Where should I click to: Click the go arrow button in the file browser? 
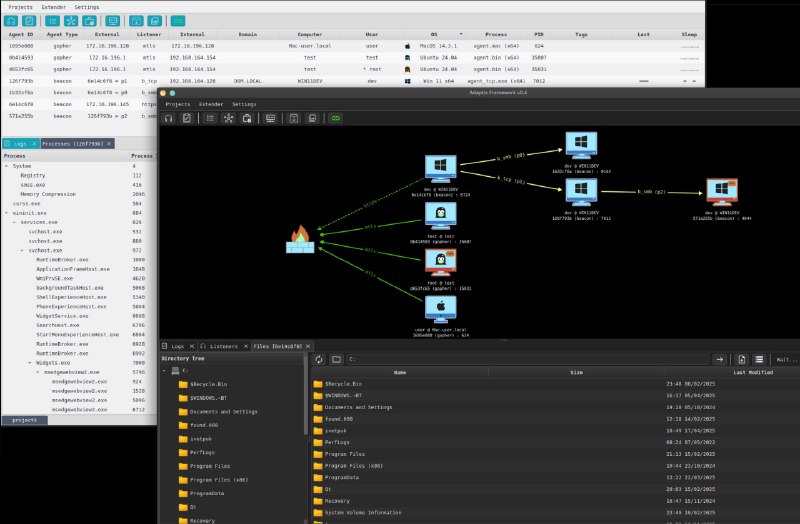(x=719, y=359)
